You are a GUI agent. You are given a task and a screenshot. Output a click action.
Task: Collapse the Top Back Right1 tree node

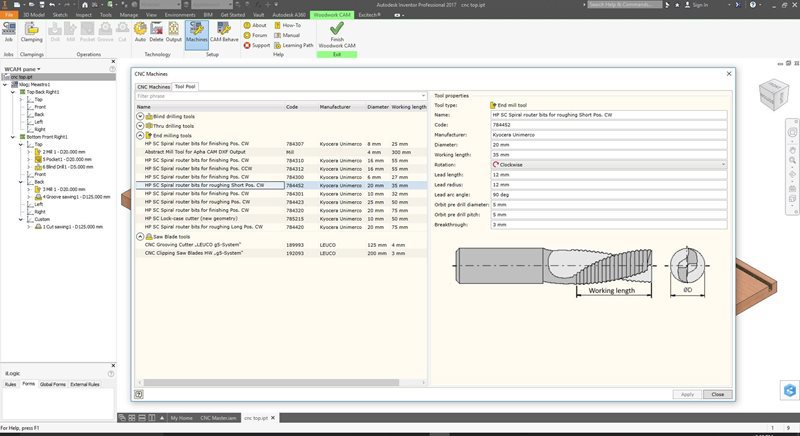click(13, 92)
